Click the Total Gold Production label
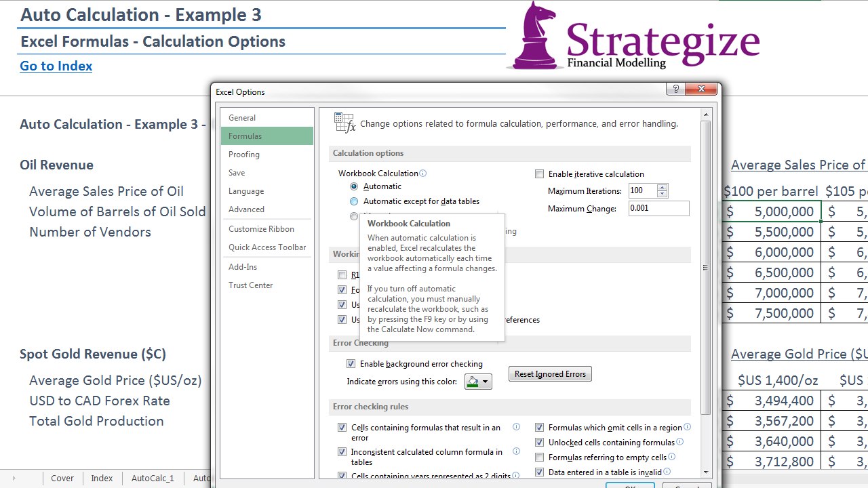 pos(96,421)
